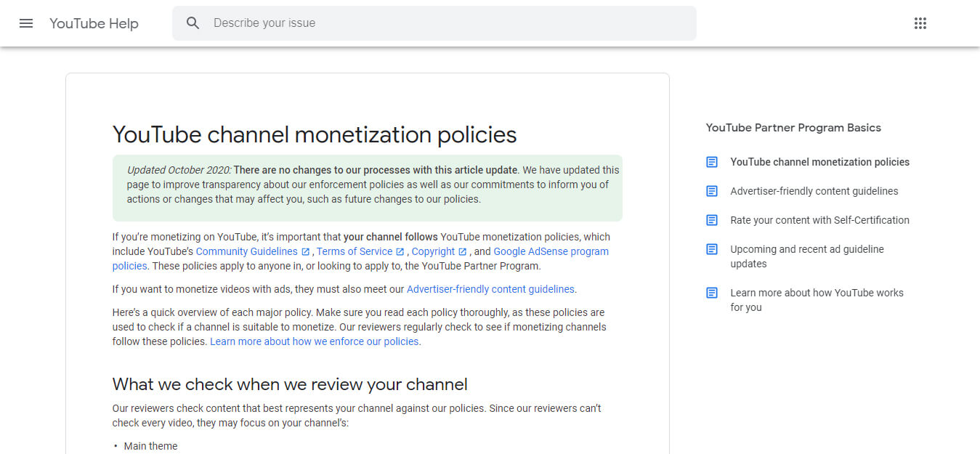Click article icon beside Advertiser-friendly content guidelines

pyautogui.click(x=712, y=191)
